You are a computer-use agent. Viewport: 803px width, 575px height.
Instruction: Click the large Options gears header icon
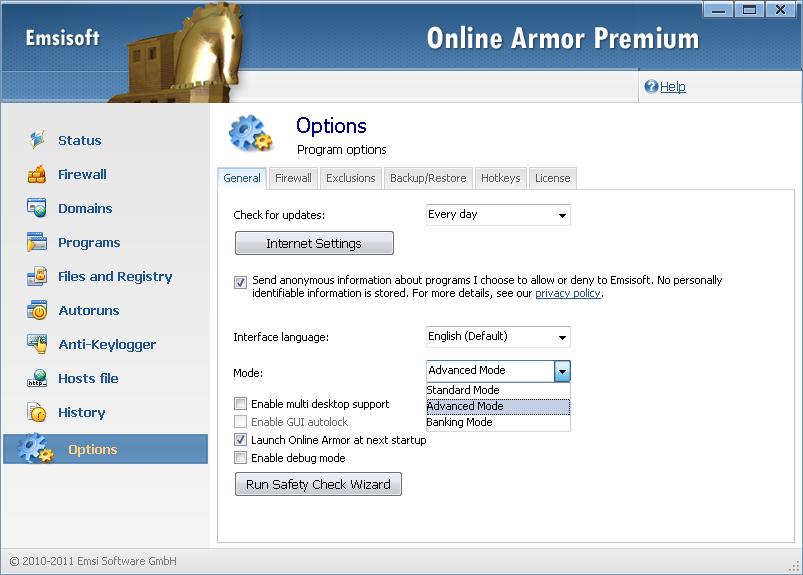[x=250, y=134]
